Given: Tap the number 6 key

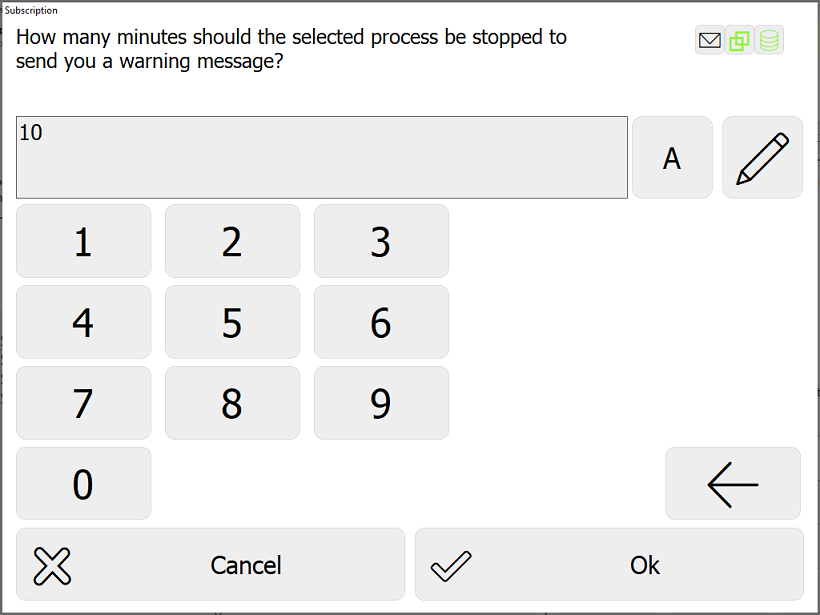Looking at the screenshot, I should [x=381, y=322].
